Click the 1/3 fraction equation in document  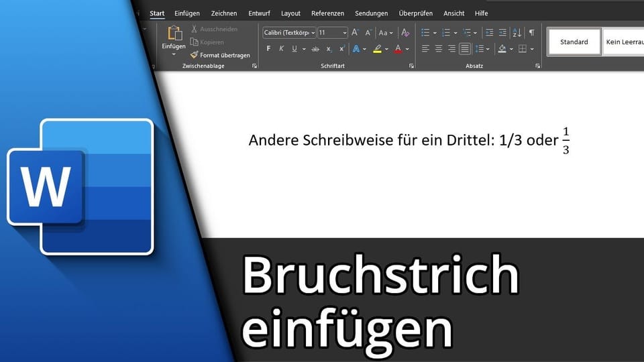click(566, 141)
